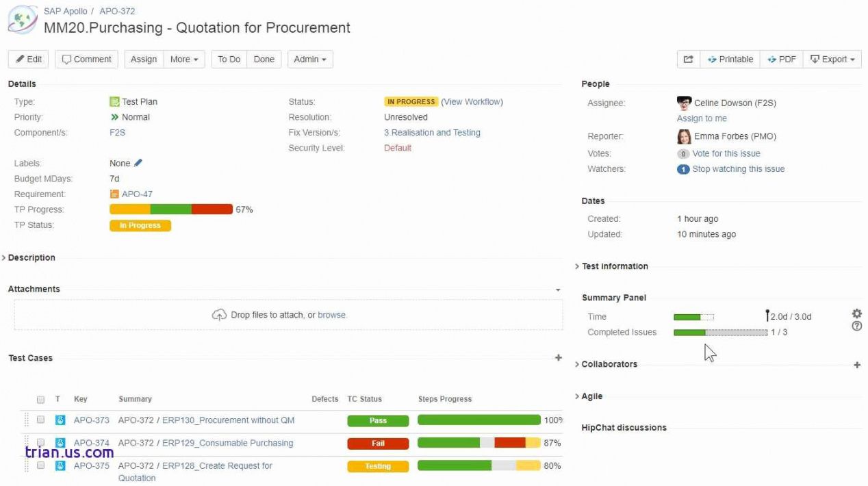The height and width of the screenshot is (486, 868).
Task: Open the SAP Apollo breadcrumb link
Action: click(65, 11)
